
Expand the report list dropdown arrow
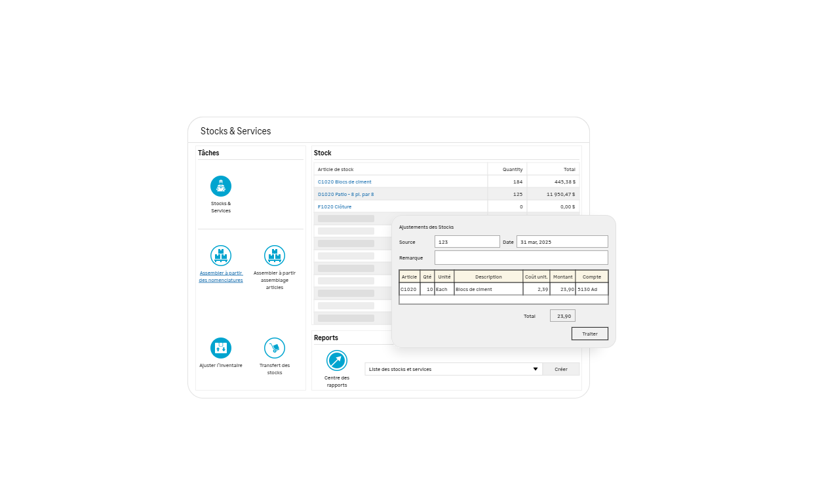[535, 369]
